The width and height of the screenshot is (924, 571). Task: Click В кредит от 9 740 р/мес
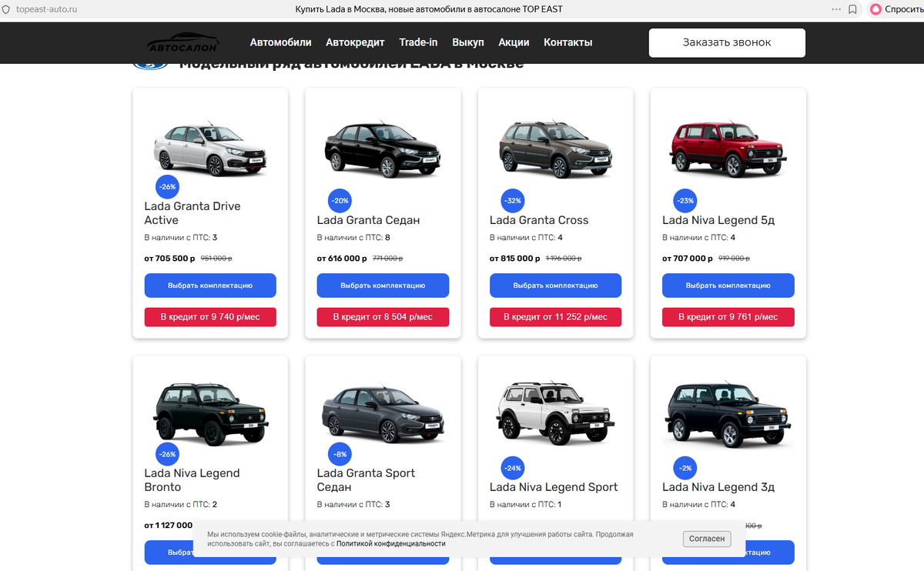[x=210, y=317]
